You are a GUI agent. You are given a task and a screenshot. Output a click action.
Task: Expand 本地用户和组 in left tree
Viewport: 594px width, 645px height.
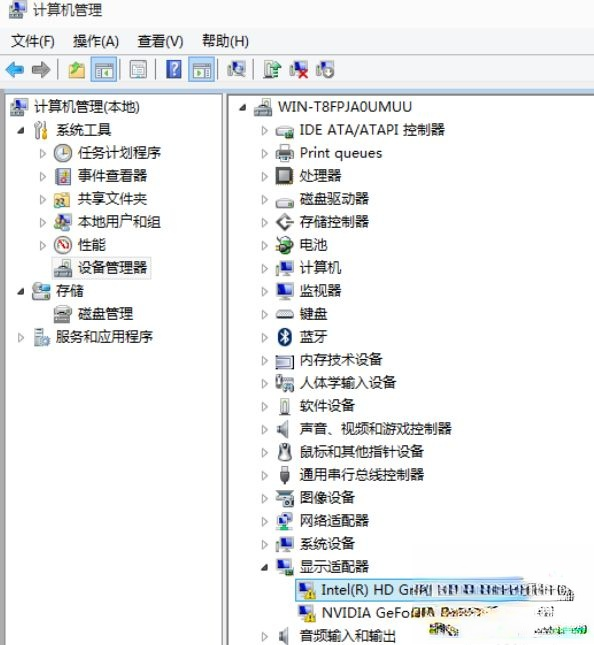[42, 223]
